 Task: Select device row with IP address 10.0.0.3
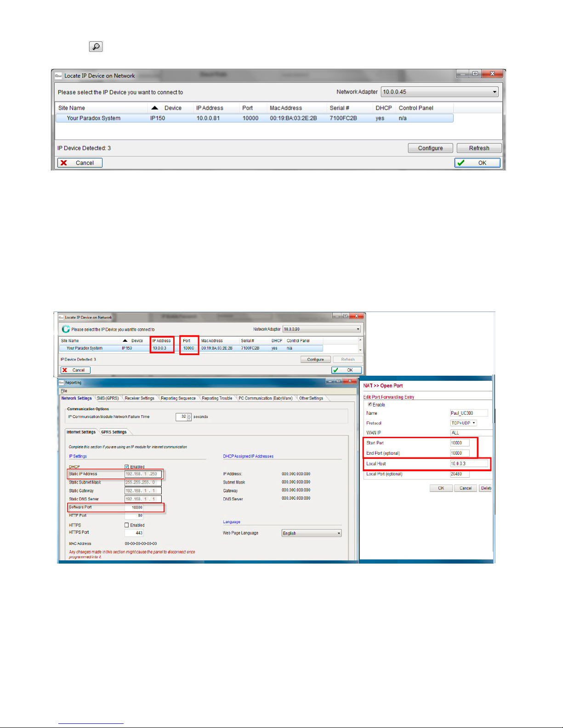pos(191,348)
